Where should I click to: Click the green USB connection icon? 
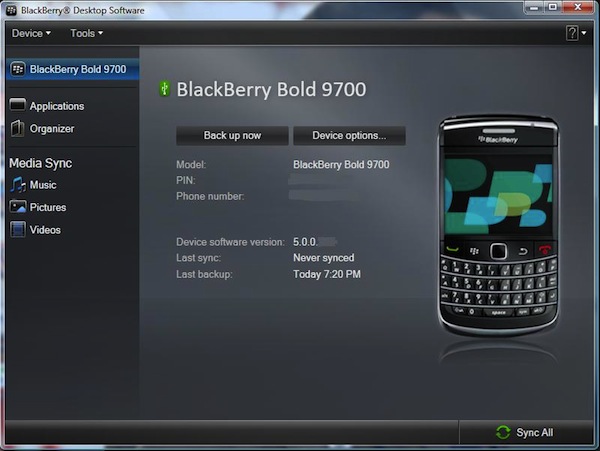pos(165,89)
